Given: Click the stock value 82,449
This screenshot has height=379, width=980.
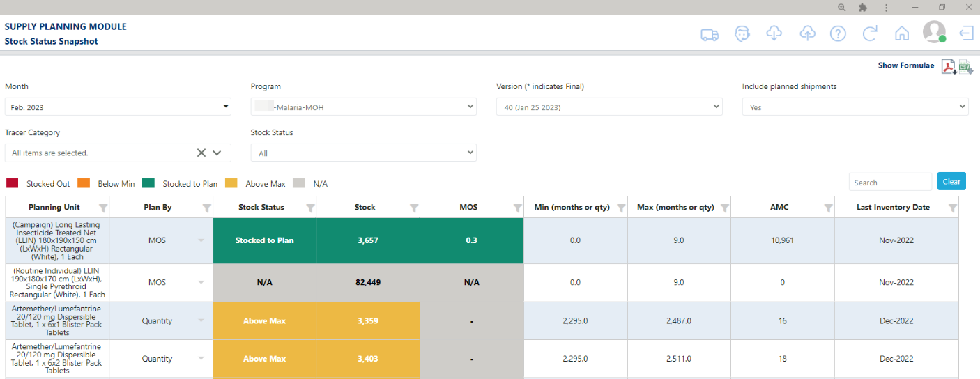Looking at the screenshot, I should (367, 282).
